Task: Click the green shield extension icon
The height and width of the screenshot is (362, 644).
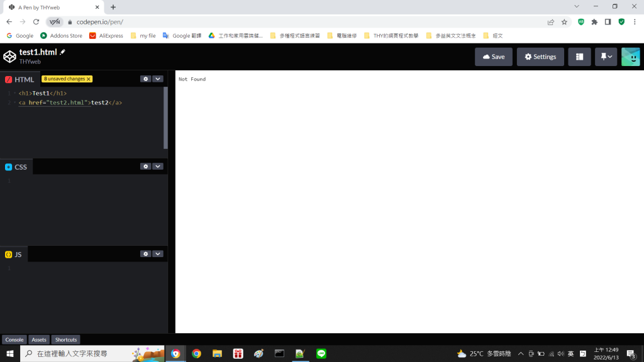Action: click(621, 22)
